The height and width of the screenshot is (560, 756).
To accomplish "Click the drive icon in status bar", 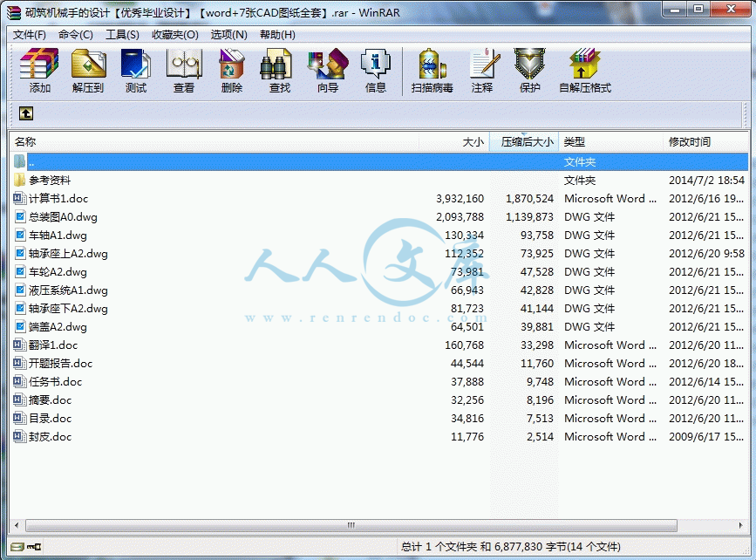I will pyautogui.click(x=17, y=547).
